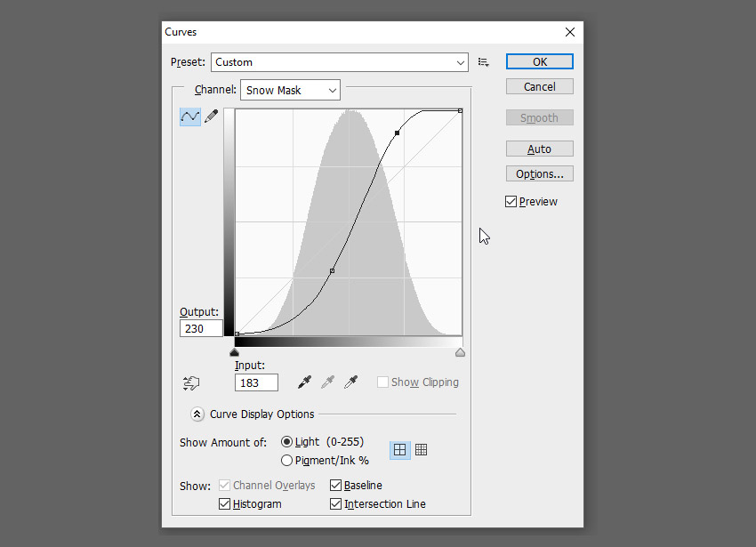Confirm with the OK button
Viewport: 756px width, 547px height.
point(540,61)
